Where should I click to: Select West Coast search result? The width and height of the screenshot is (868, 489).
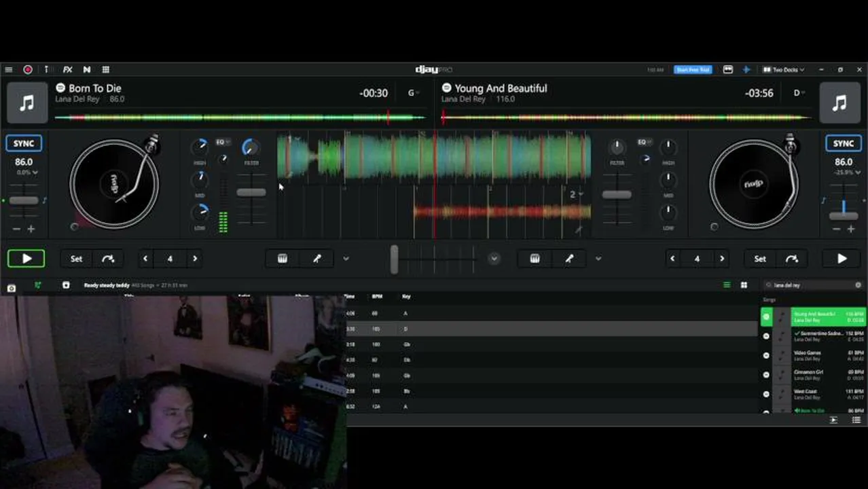point(814,394)
